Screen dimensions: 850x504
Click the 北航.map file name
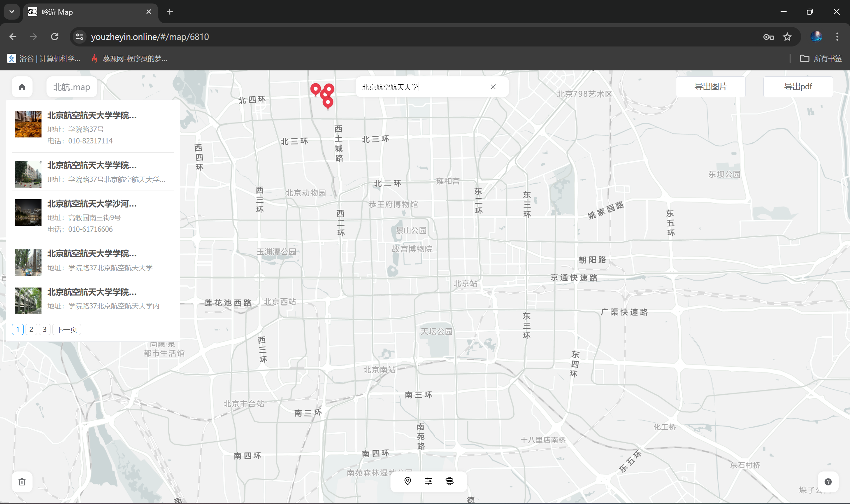click(x=72, y=87)
